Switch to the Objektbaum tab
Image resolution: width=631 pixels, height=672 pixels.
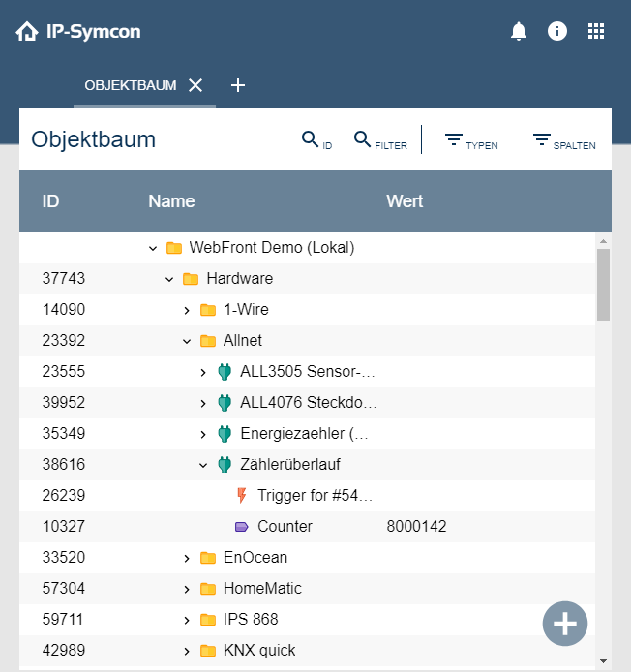[131, 85]
